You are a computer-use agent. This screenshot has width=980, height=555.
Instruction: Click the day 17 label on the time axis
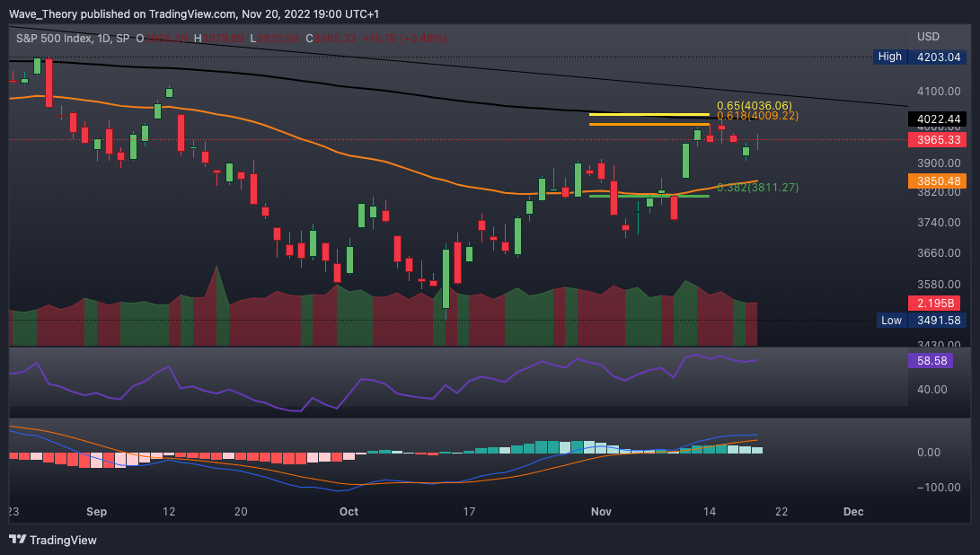(469, 511)
